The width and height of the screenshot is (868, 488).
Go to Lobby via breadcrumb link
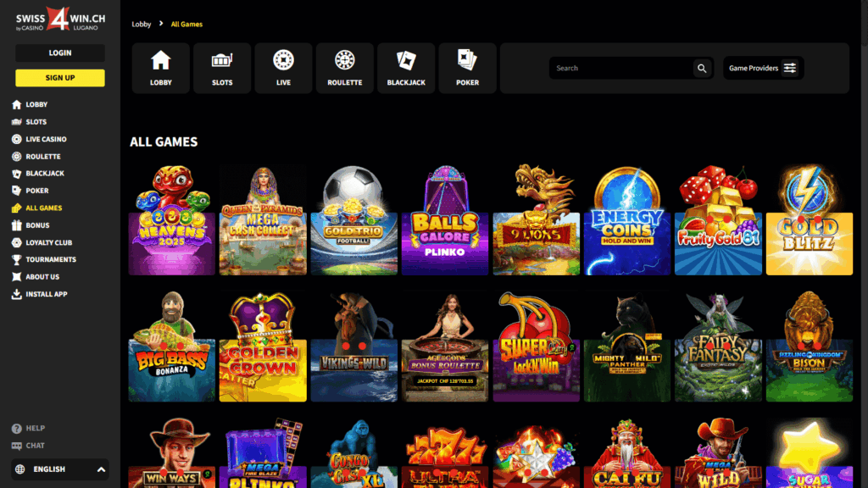[x=142, y=25]
